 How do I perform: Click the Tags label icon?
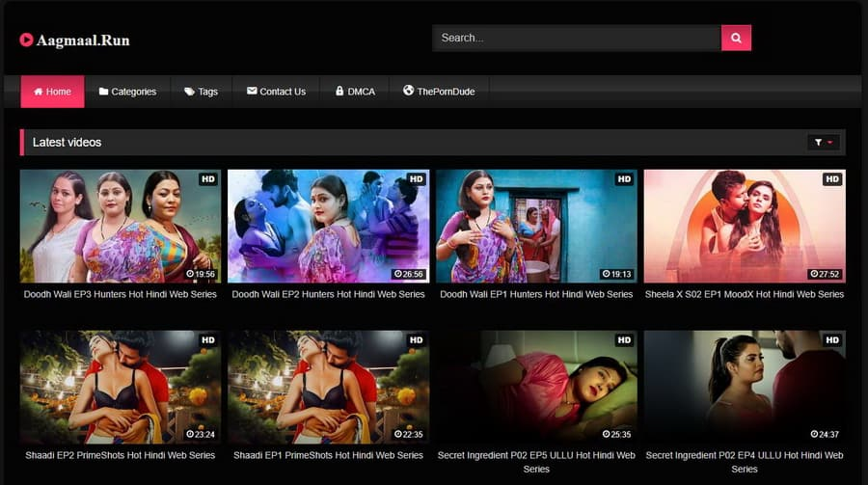[x=189, y=92]
